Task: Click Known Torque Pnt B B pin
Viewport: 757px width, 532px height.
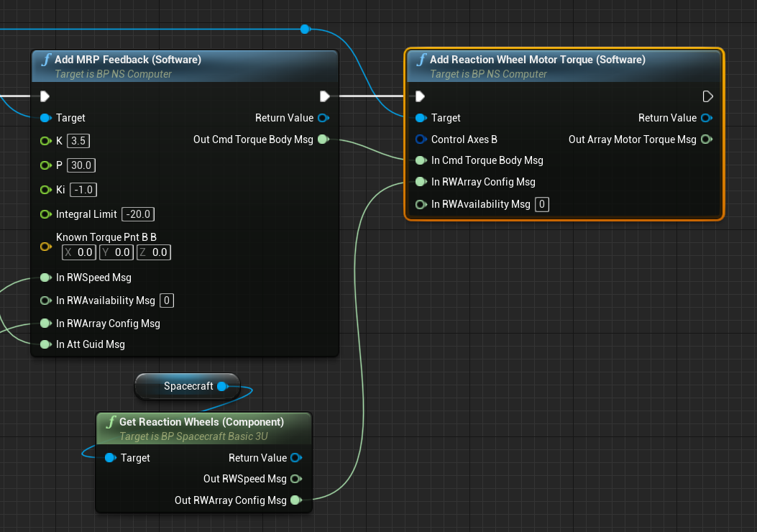Action: pyautogui.click(x=46, y=246)
